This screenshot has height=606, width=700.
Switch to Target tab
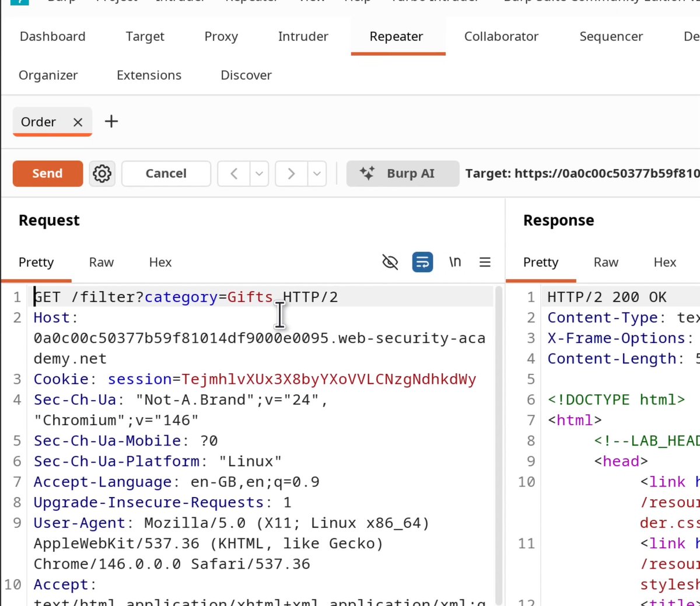(x=145, y=36)
